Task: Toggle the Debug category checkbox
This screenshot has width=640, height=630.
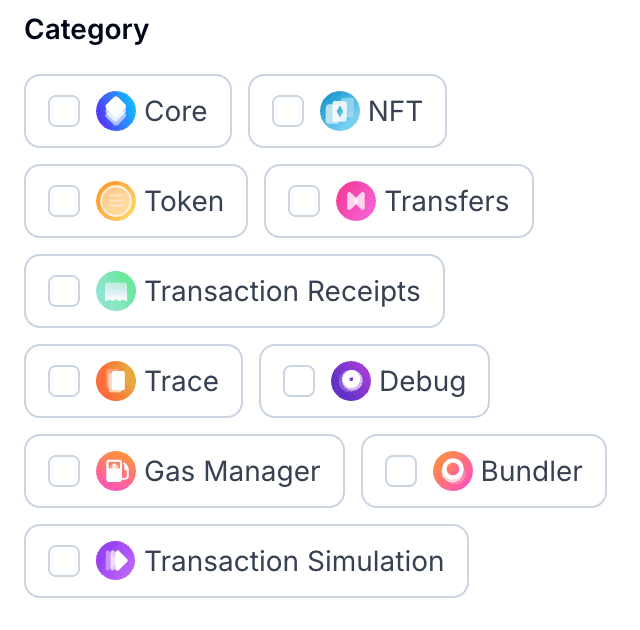Action: coord(300,381)
